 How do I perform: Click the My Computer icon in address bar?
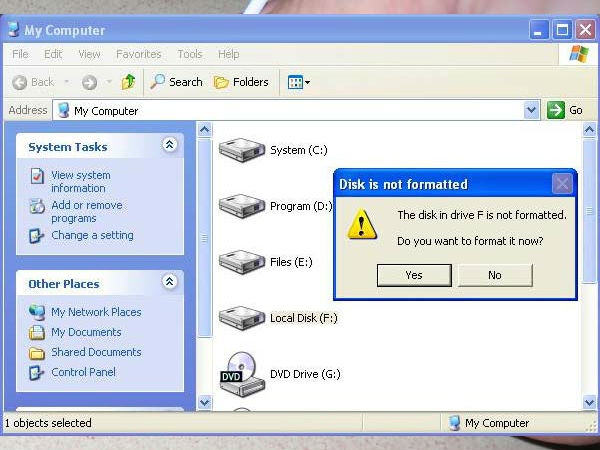click(63, 110)
